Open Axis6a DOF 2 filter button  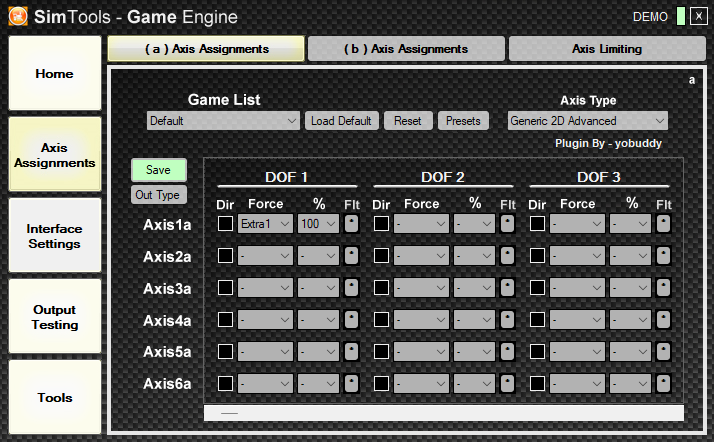(507, 383)
